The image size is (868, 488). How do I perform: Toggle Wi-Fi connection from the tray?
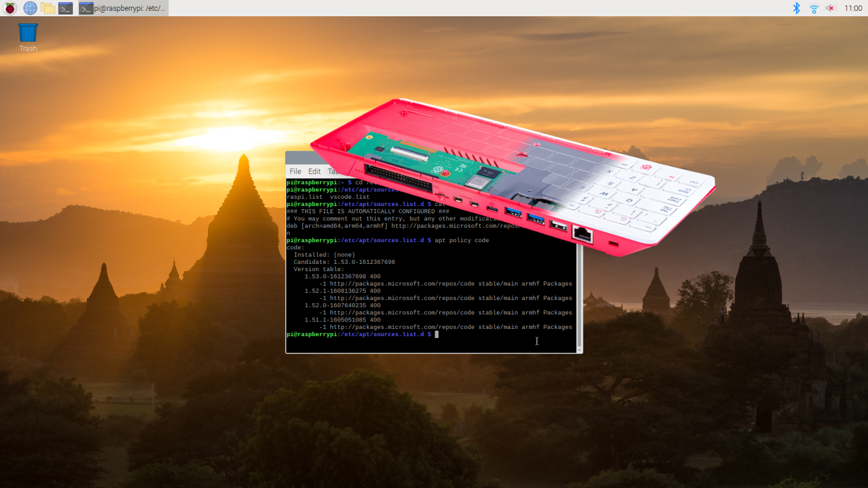[814, 8]
